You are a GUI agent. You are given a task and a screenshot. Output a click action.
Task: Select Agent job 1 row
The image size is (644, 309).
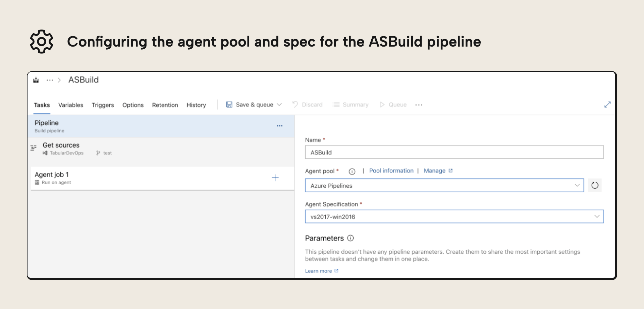click(162, 178)
